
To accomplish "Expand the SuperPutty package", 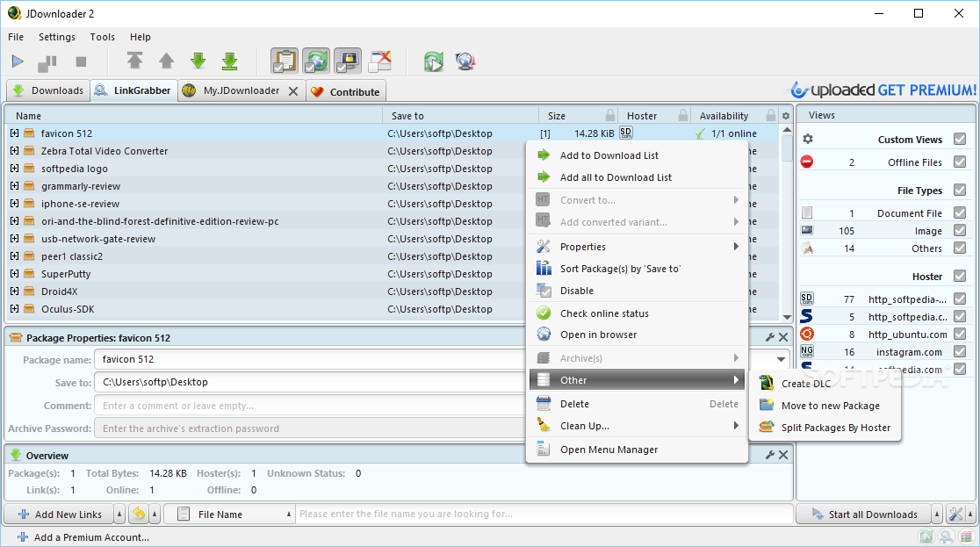I will (14, 274).
